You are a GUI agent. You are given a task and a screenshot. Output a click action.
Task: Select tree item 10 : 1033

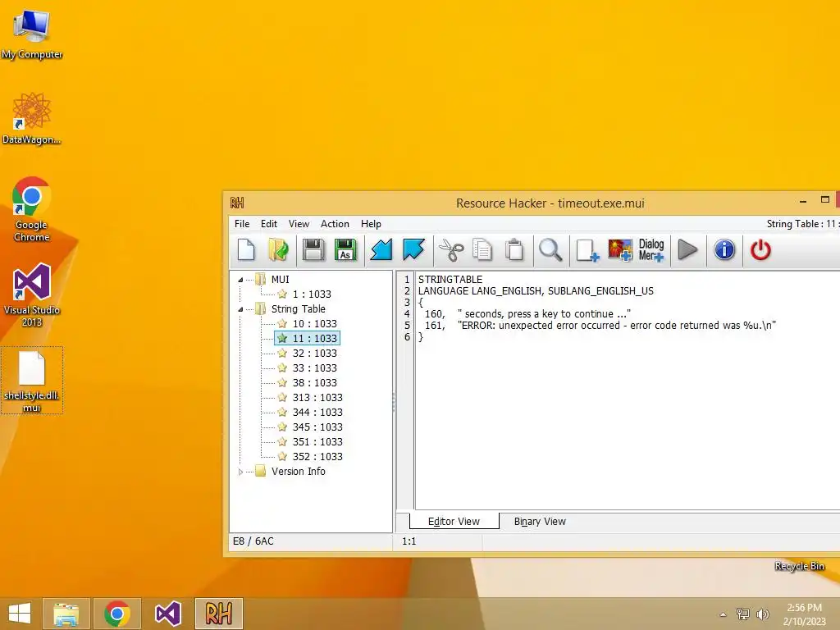[314, 323]
